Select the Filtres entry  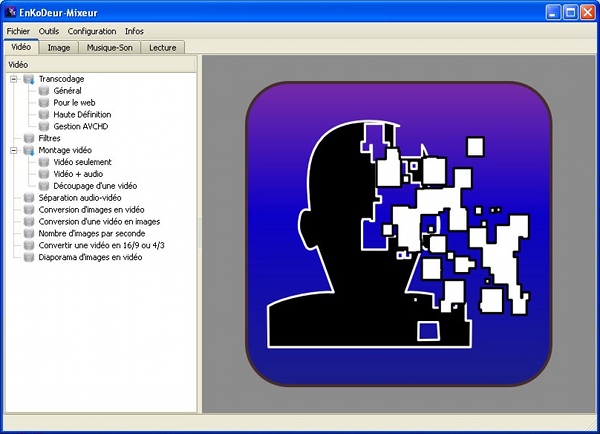pos(49,139)
